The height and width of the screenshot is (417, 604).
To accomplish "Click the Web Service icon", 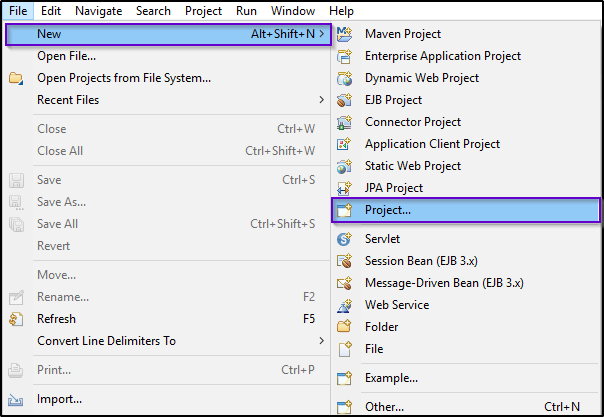I will pos(344,305).
